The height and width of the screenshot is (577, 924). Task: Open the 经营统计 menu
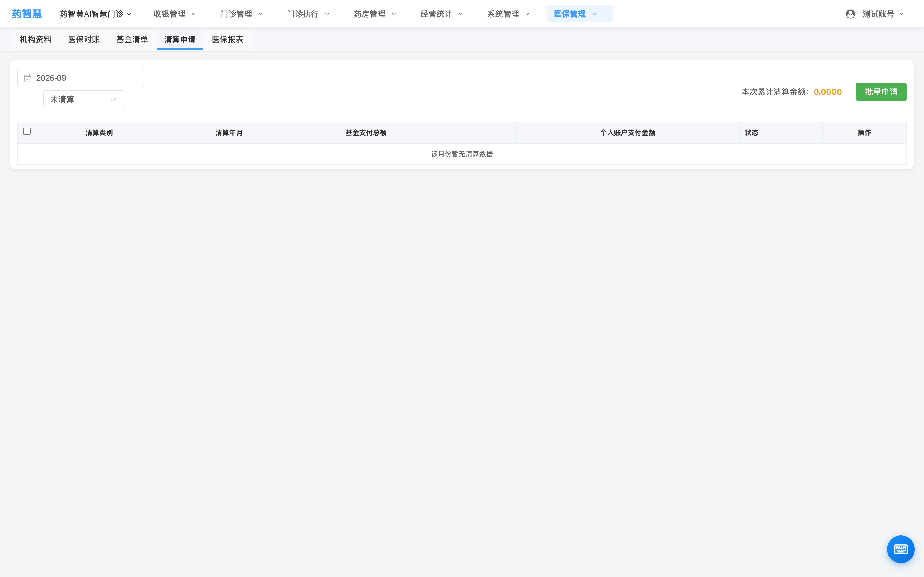(x=441, y=14)
